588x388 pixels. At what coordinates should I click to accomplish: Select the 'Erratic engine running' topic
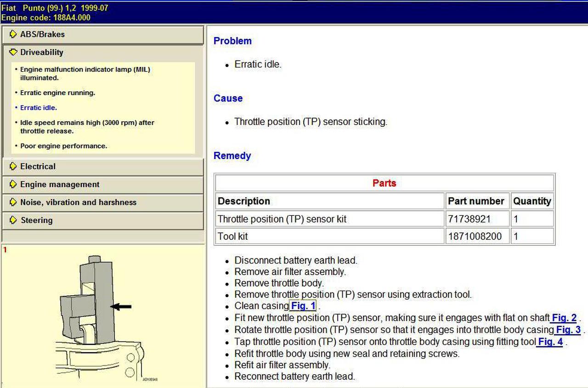pos(57,93)
